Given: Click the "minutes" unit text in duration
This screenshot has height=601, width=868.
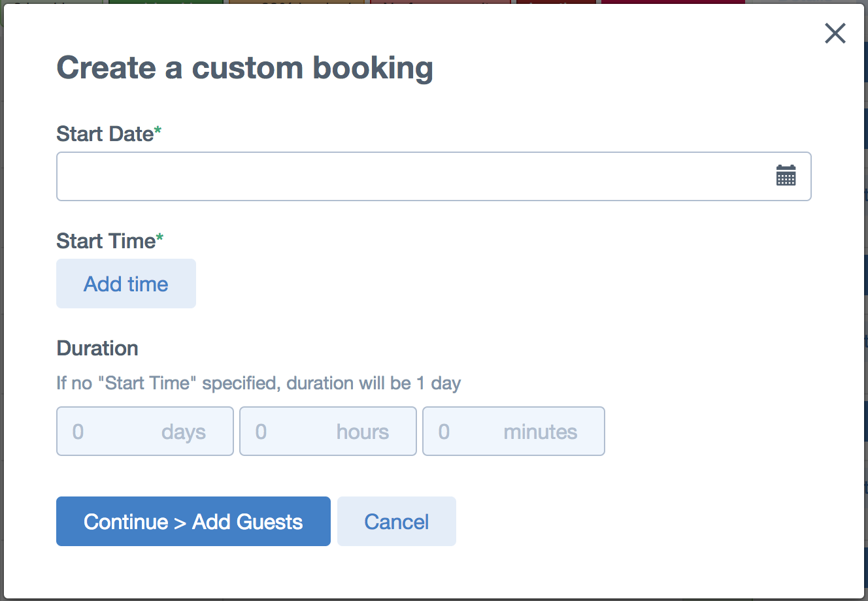Looking at the screenshot, I should [x=541, y=432].
